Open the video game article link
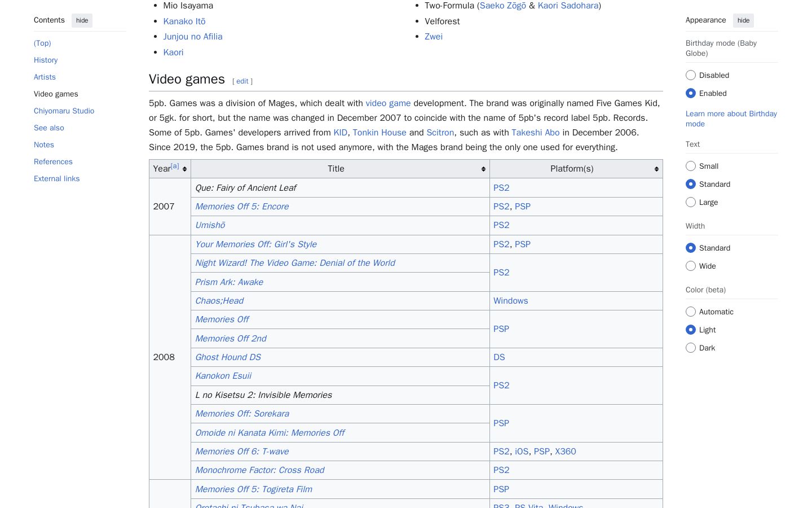Image resolution: width=812 pixels, height=508 pixels. pyautogui.click(x=388, y=103)
